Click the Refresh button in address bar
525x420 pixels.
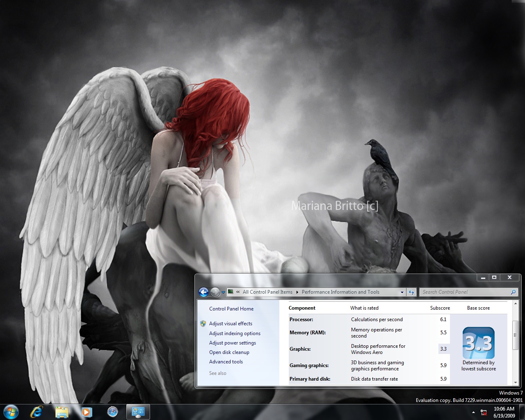tap(411, 292)
